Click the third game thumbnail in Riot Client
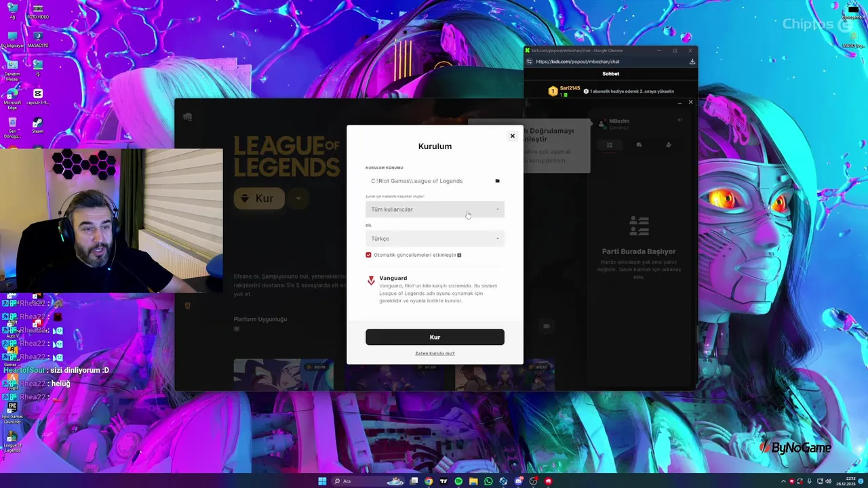Screen dimensions: 868x488 point(505,375)
